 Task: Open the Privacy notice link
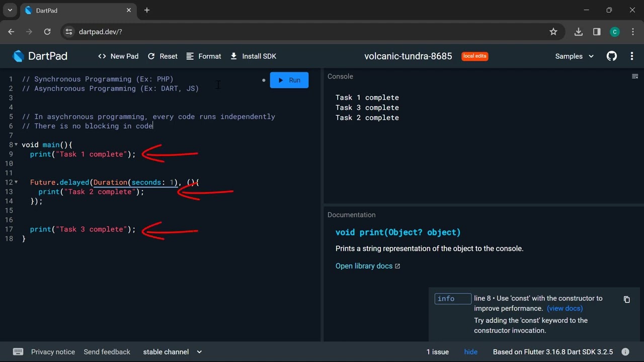(x=53, y=352)
